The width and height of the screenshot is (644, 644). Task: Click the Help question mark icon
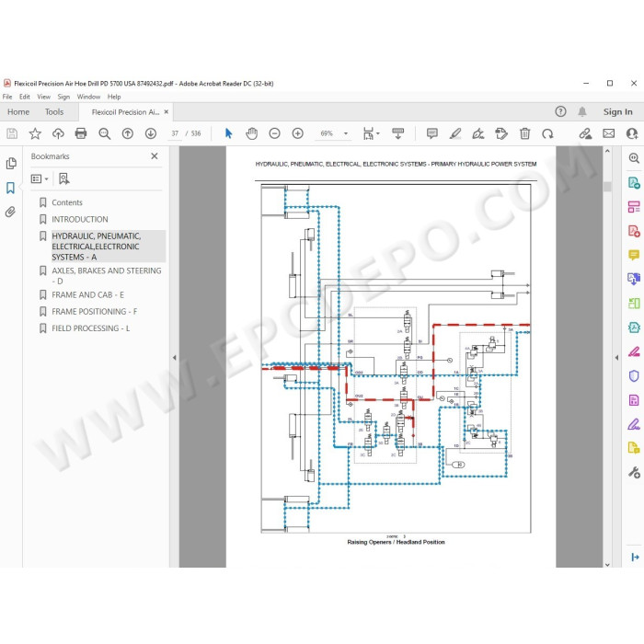[x=560, y=111]
